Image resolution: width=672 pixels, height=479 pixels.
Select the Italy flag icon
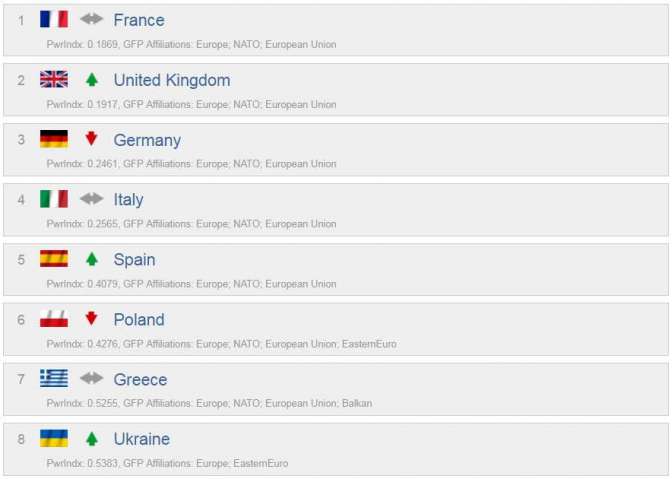point(54,199)
